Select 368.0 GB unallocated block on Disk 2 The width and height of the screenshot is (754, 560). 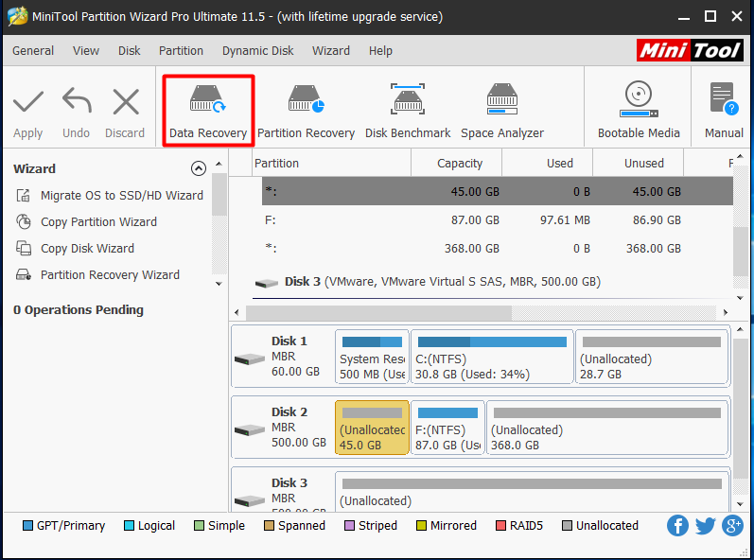[607, 428]
